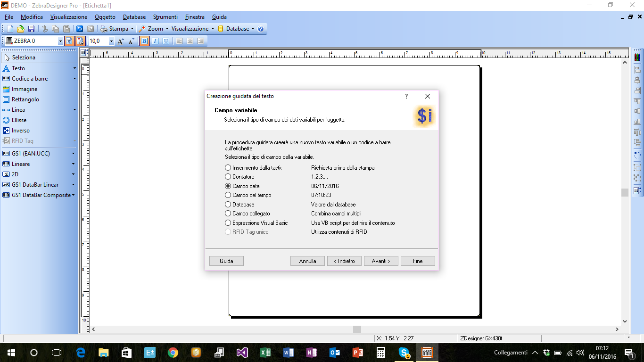Click the printer Stampa icon
This screenshot has height=362, width=644.
pos(103,29)
